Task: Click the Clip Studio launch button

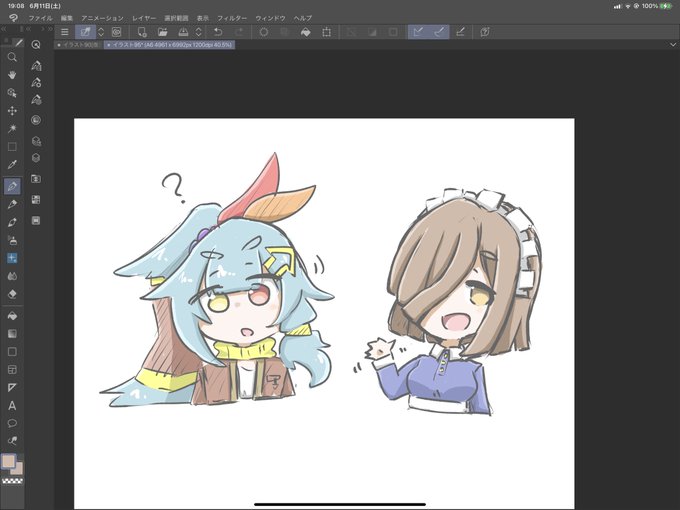Action: point(116,32)
